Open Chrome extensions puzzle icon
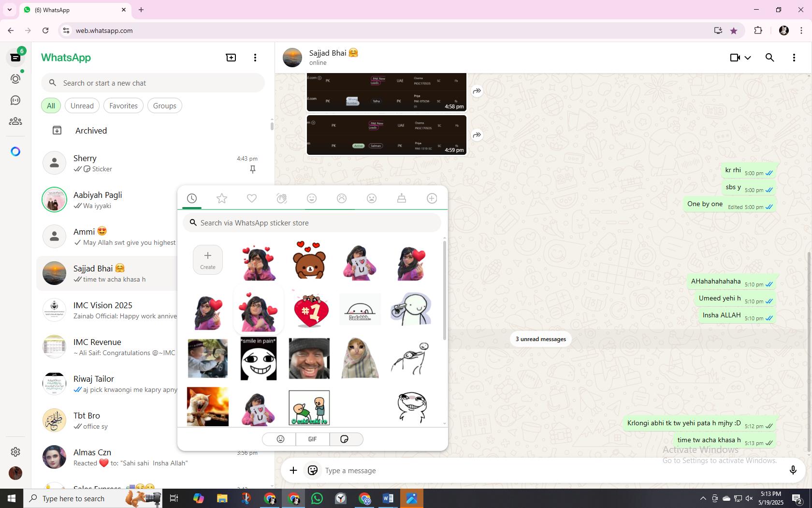The width and height of the screenshot is (812, 508). [758, 30]
